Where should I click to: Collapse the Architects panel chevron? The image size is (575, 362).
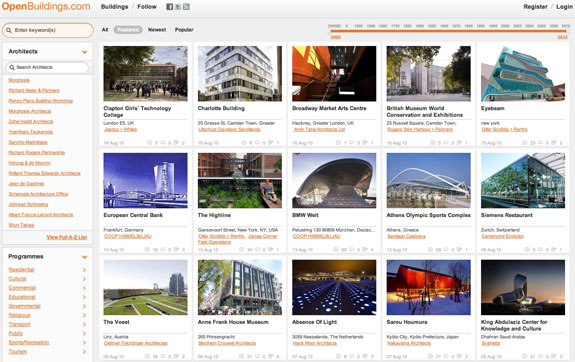84,52
